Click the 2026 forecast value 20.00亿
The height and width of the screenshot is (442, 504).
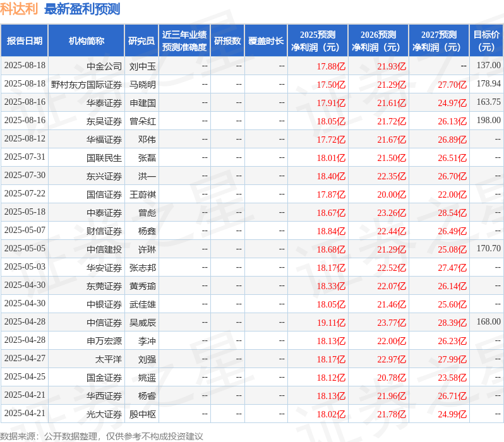pos(392,194)
